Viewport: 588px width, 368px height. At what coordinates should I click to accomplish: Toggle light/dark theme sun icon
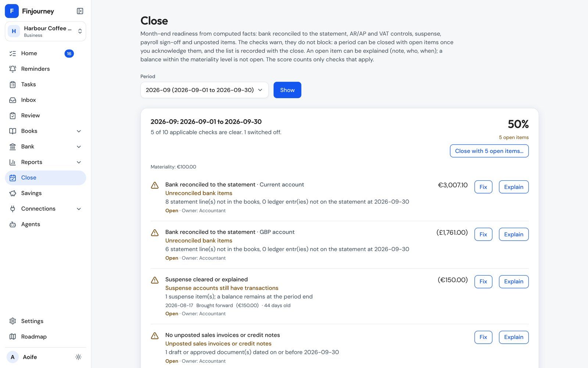coord(78,357)
